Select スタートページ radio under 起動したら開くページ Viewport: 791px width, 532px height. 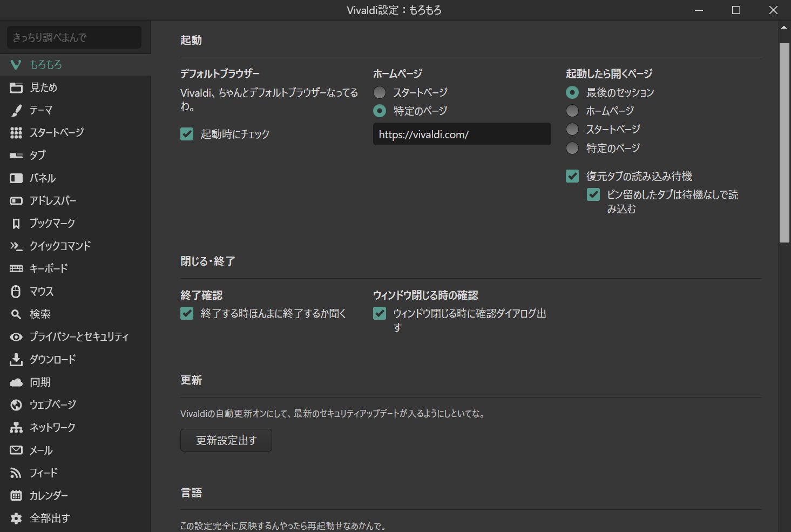click(x=572, y=129)
